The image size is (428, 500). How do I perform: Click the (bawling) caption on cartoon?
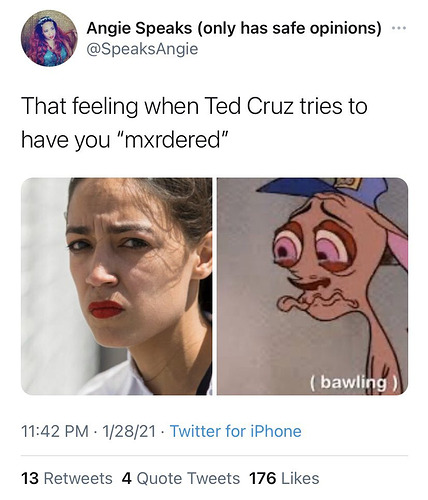point(354,382)
